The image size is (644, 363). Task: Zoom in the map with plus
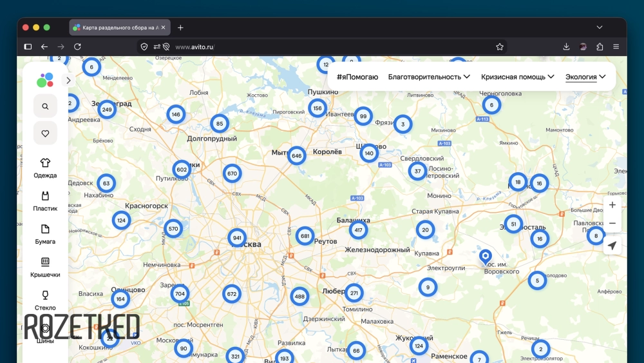point(612,205)
